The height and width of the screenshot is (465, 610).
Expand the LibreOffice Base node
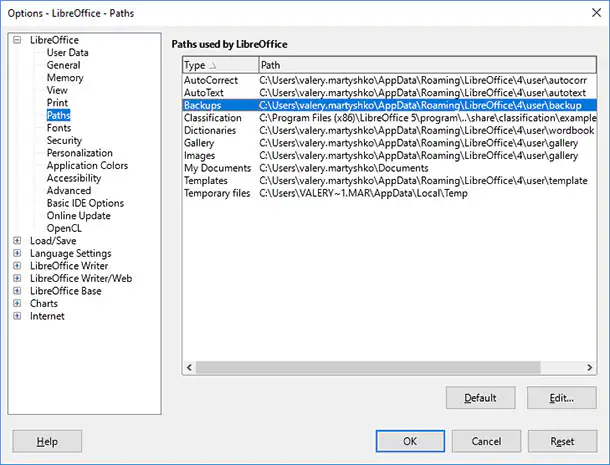click(17, 291)
